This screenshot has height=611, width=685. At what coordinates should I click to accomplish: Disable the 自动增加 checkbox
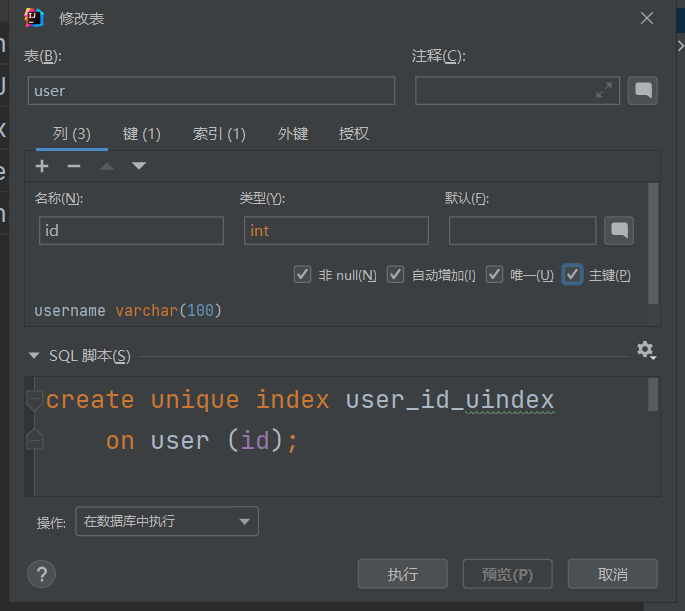[395, 275]
